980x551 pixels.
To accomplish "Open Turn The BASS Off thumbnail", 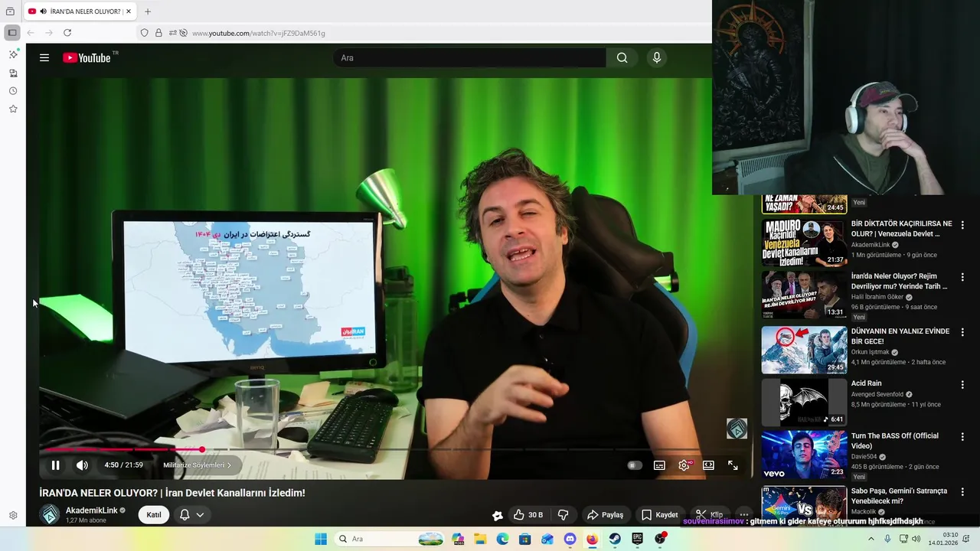I will coord(804,455).
